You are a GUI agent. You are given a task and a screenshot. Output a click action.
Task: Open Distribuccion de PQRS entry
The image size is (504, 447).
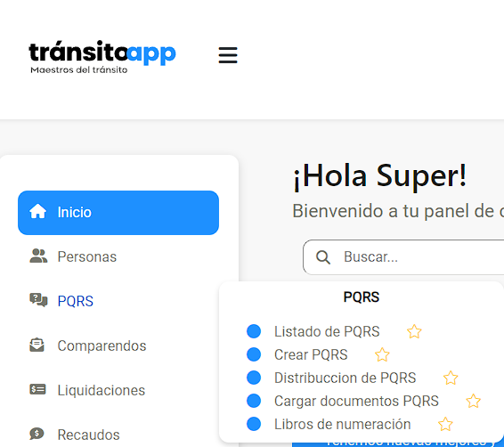[x=345, y=378]
